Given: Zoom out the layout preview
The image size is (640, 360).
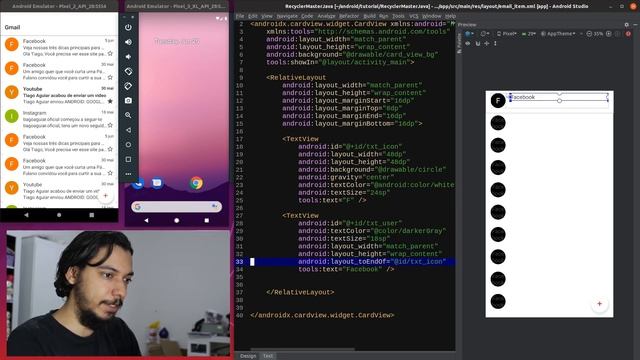Looking at the screenshot, I should click(x=589, y=34).
